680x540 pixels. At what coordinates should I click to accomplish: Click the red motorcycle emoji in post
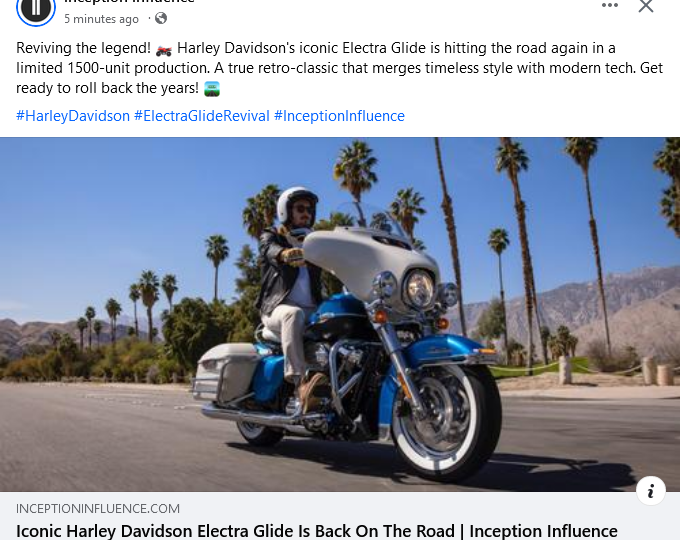point(164,50)
